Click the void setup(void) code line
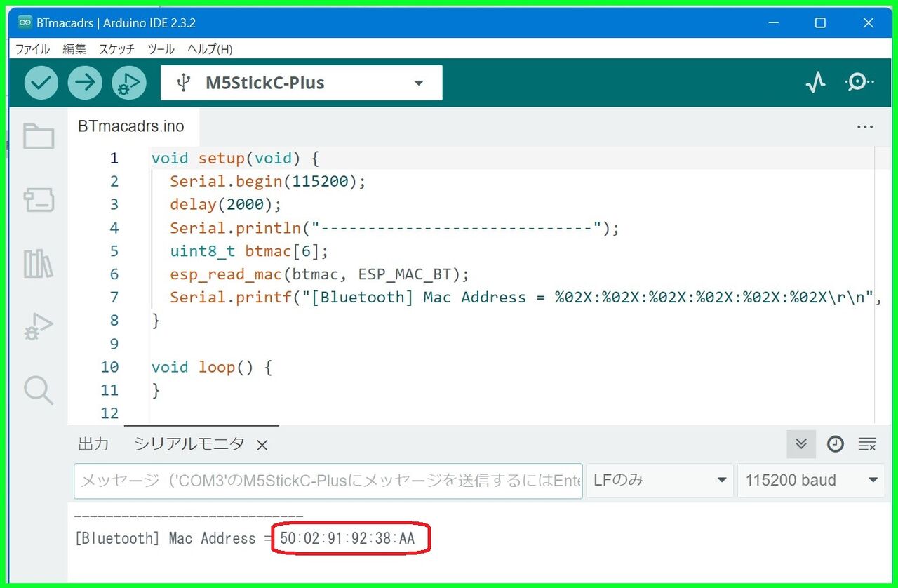898x588 pixels. (235, 158)
